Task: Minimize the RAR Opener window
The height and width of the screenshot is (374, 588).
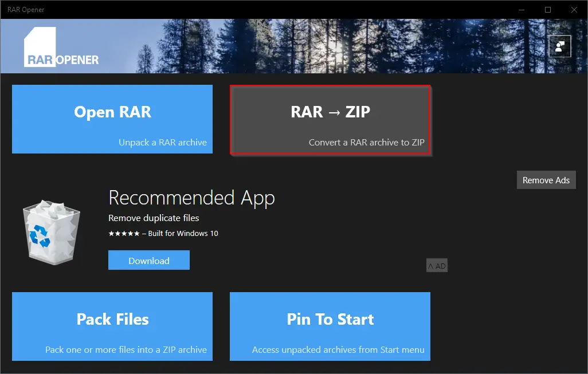Action: [x=522, y=10]
